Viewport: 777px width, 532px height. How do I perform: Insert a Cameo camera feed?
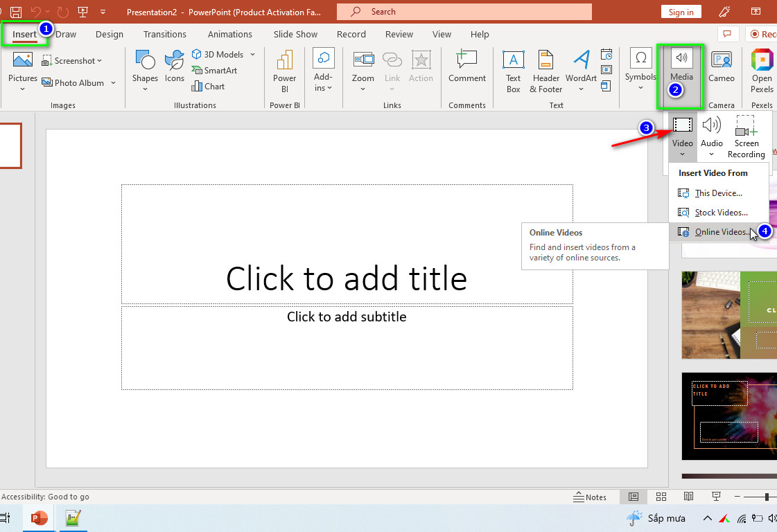[x=721, y=66]
